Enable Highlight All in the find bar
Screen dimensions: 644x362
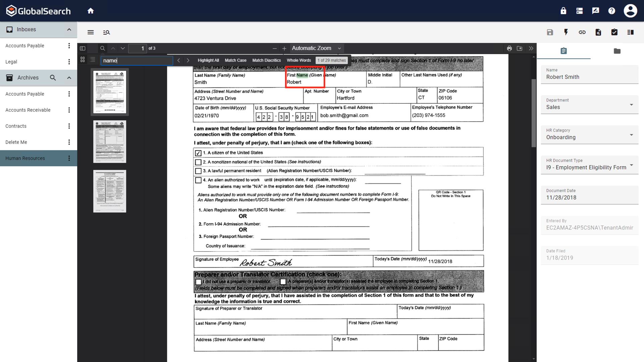pos(208,60)
